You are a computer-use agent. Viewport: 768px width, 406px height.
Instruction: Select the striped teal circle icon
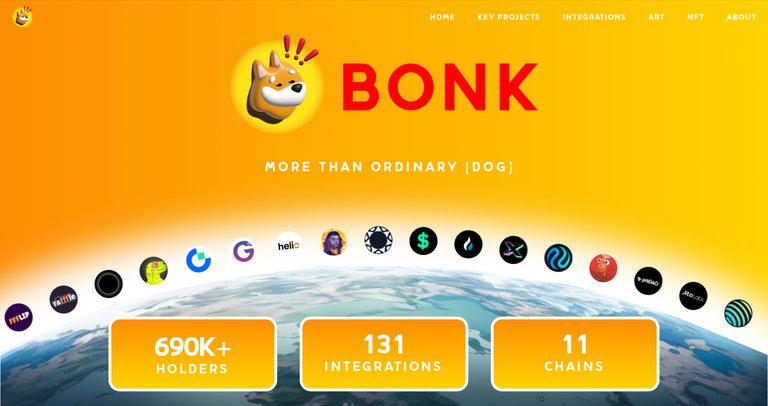(738, 313)
